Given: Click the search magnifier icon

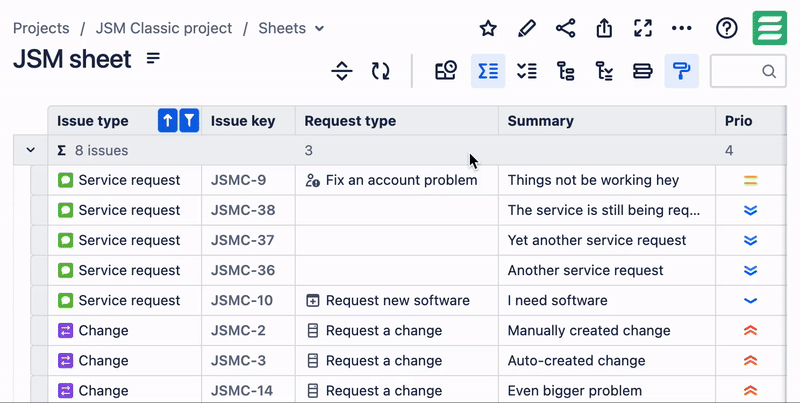Looking at the screenshot, I should pos(769,71).
